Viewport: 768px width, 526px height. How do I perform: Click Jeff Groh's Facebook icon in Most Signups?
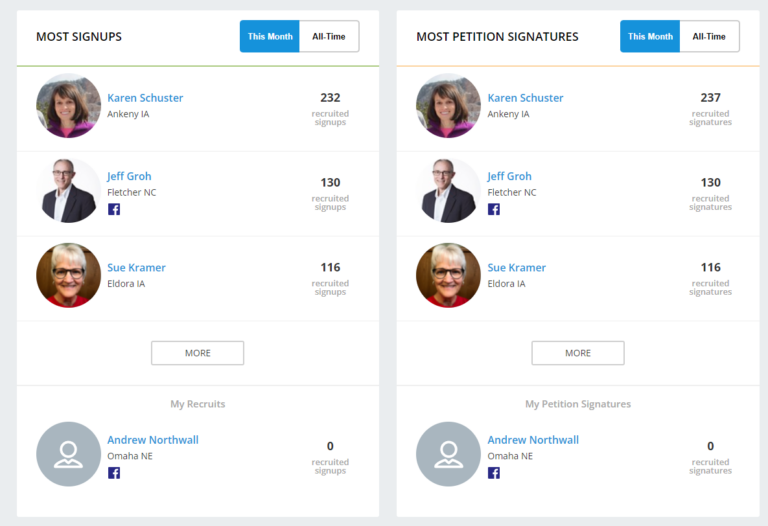click(x=114, y=209)
